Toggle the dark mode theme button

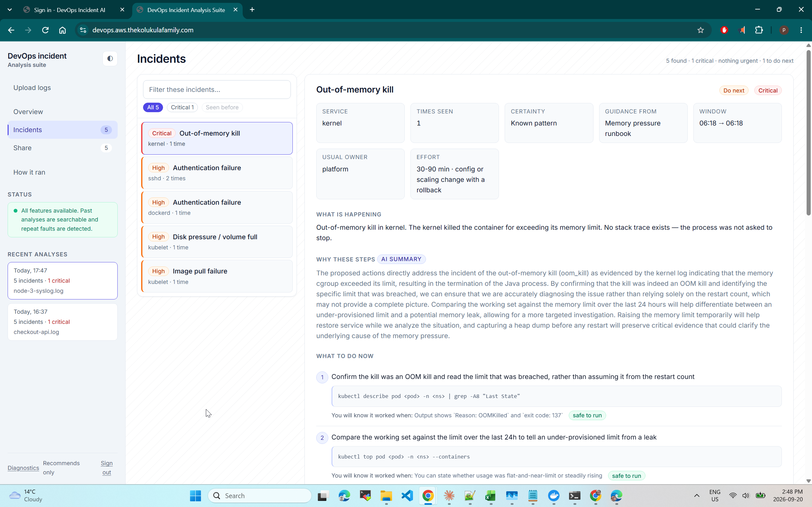tap(110, 59)
